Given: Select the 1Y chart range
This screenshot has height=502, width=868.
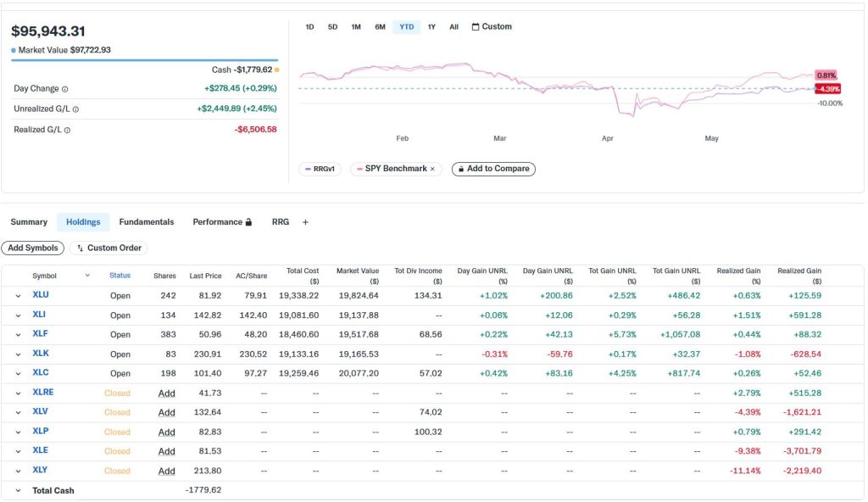Looking at the screenshot, I should tap(431, 26).
